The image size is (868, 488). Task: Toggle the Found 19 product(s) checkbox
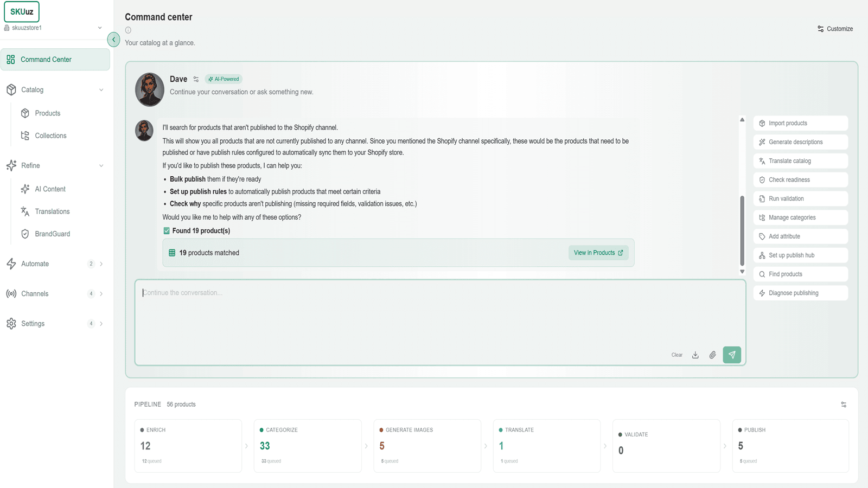pyautogui.click(x=167, y=231)
